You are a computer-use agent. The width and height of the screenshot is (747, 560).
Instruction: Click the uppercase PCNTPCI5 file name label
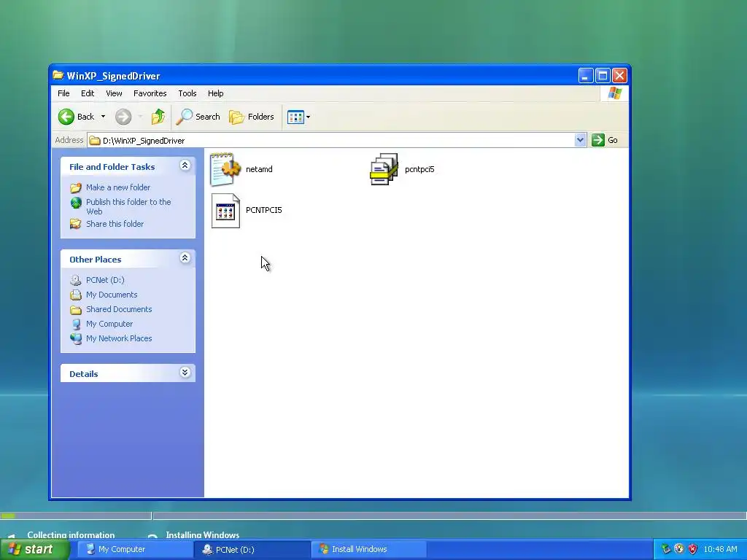tap(264, 210)
